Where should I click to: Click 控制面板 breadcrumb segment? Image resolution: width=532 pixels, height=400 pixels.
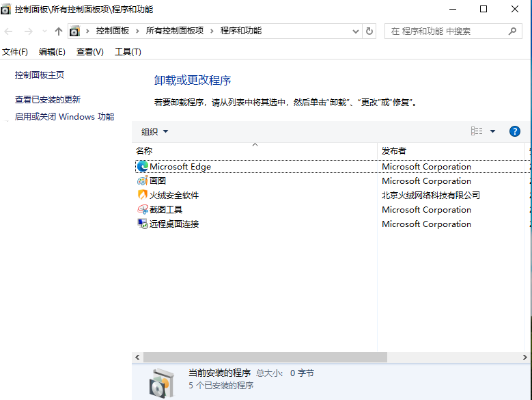pyautogui.click(x=112, y=31)
